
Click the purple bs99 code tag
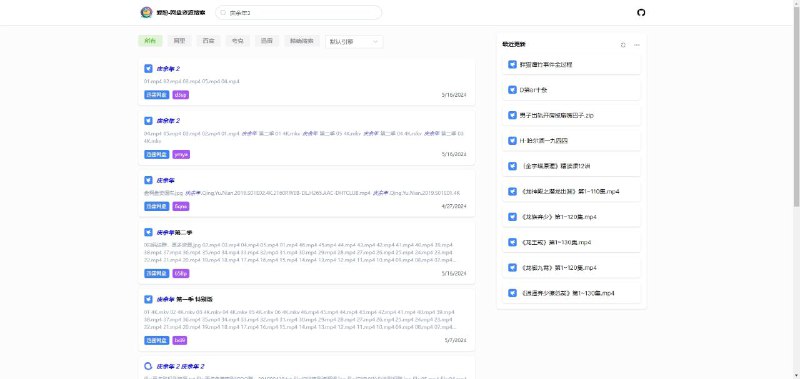181,340
